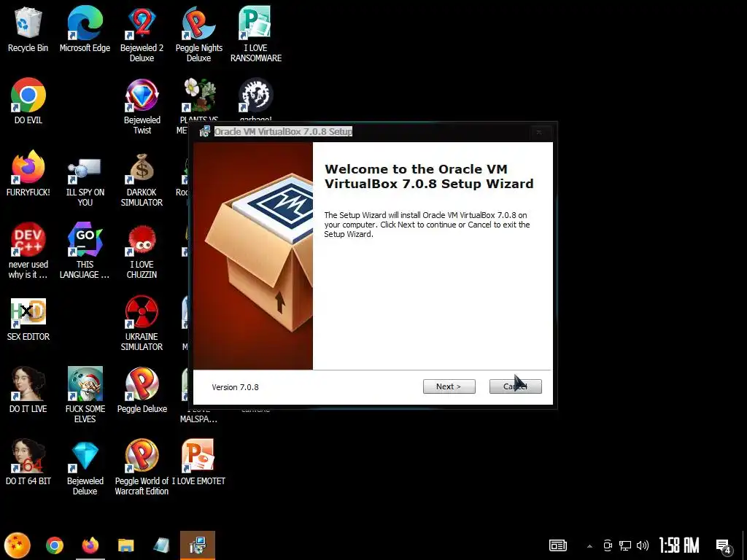
Task: Click the 1:58 AM taskbar clock
Action: (679, 545)
